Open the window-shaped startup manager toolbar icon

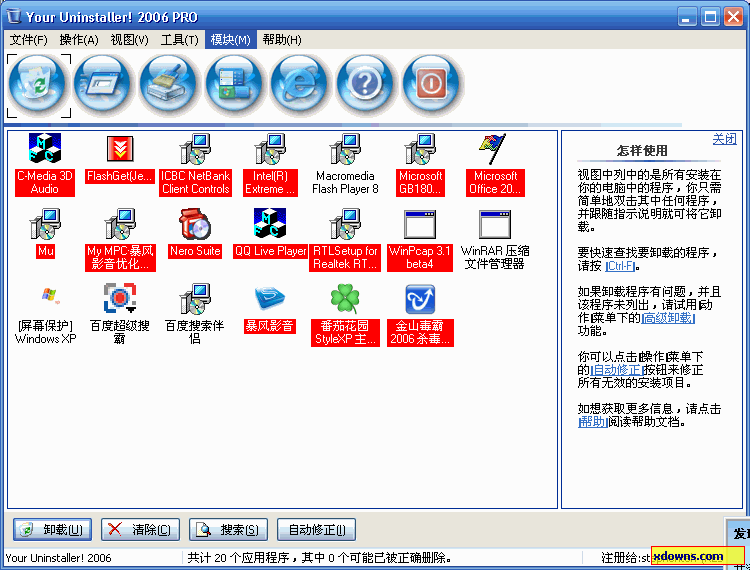tap(102, 86)
